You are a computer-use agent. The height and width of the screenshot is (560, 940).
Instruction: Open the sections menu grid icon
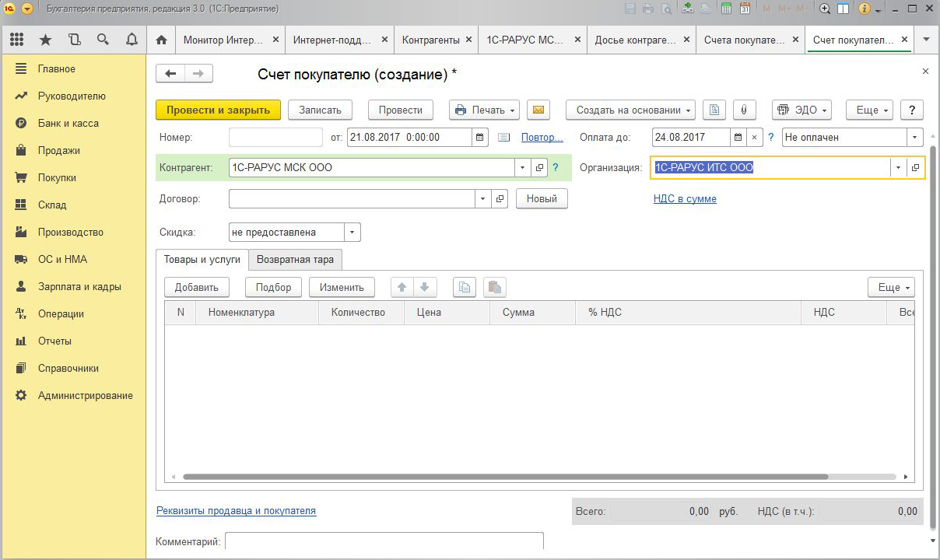point(16,40)
